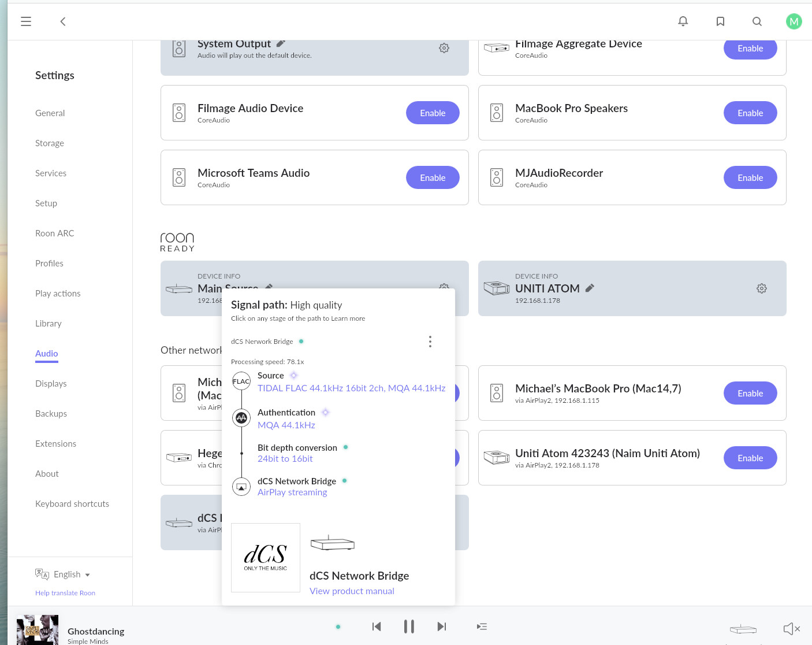Click the MQA authentication stage icon
The width and height of the screenshot is (812, 645).
241,417
